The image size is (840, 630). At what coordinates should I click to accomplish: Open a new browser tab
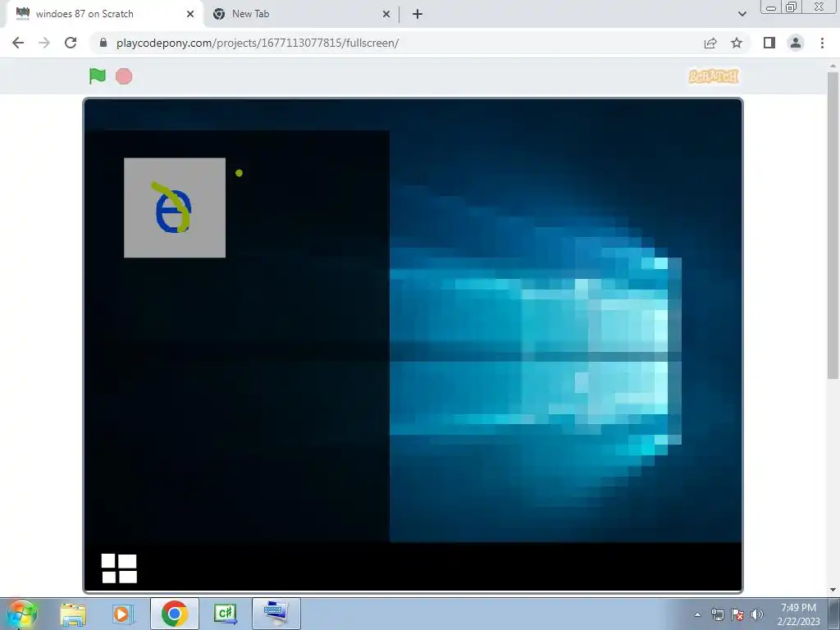pos(418,14)
